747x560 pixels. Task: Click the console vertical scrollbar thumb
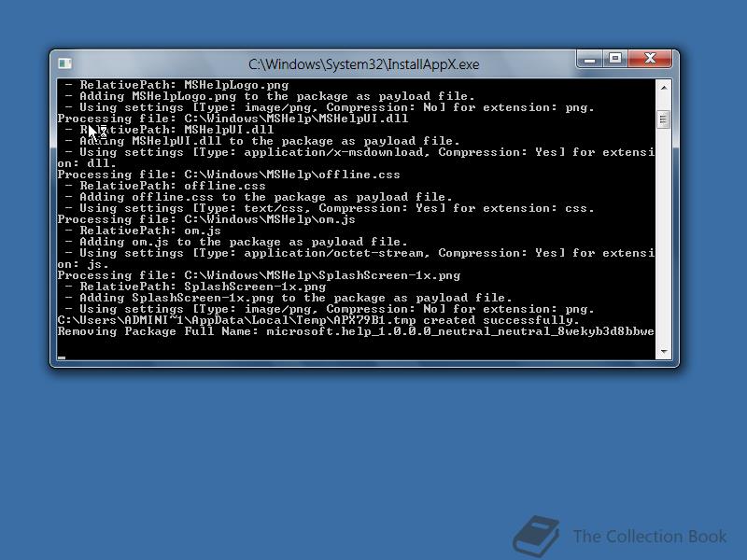click(664, 119)
